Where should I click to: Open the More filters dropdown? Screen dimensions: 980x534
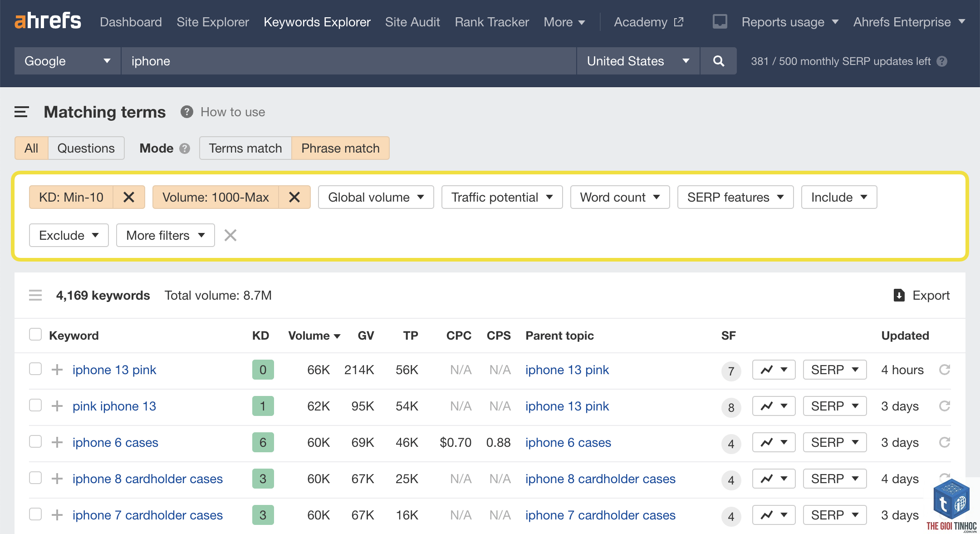click(x=165, y=235)
